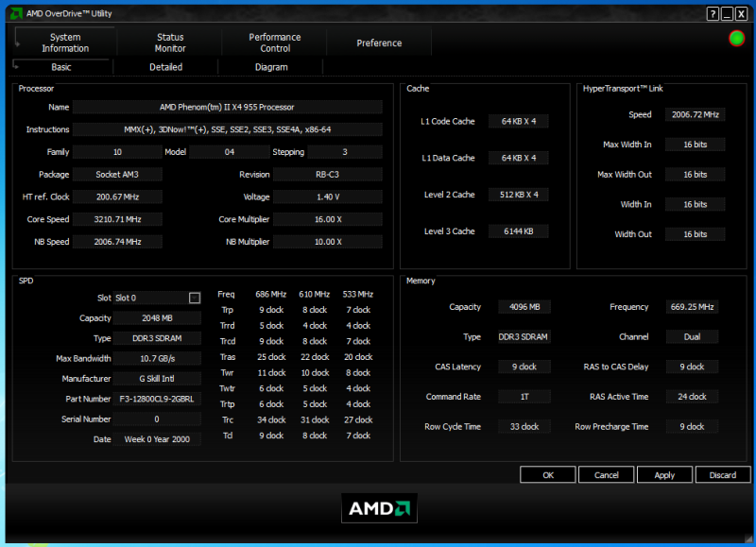Screen dimensions: 756x547
Task: Apply the current settings
Action: 664,474
